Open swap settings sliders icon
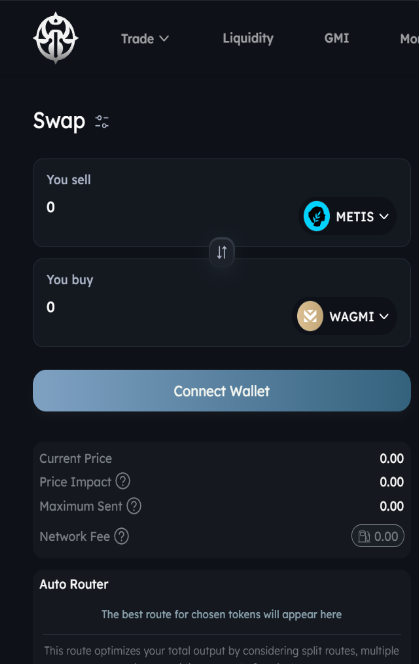The width and height of the screenshot is (419, 664). tap(102, 122)
